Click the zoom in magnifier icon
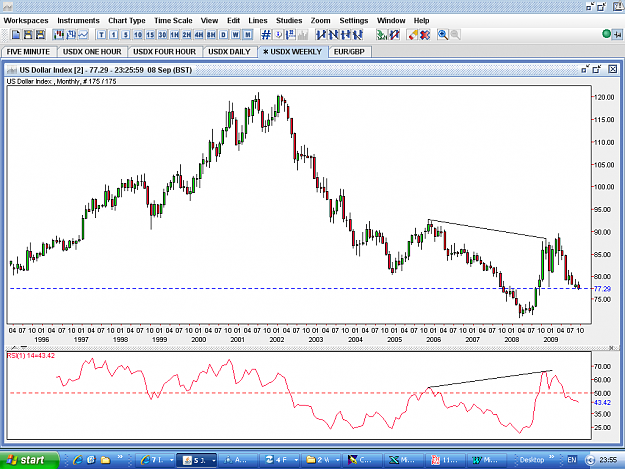The width and height of the screenshot is (625, 469). click(x=443, y=35)
